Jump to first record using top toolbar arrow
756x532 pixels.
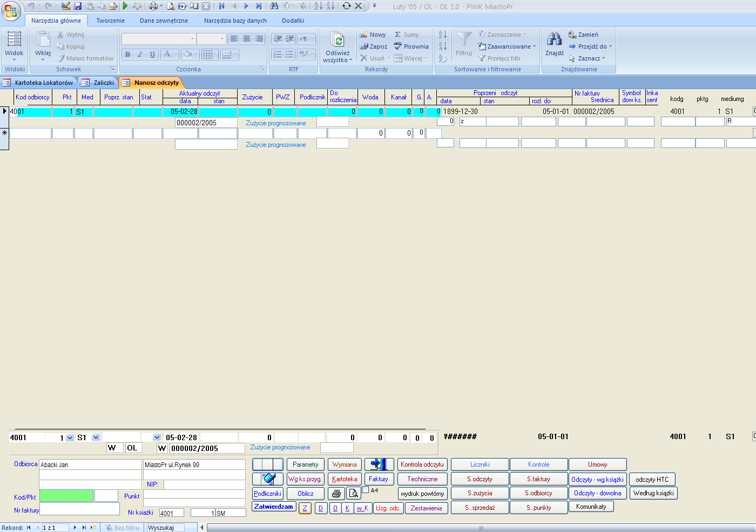tap(221, 6)
